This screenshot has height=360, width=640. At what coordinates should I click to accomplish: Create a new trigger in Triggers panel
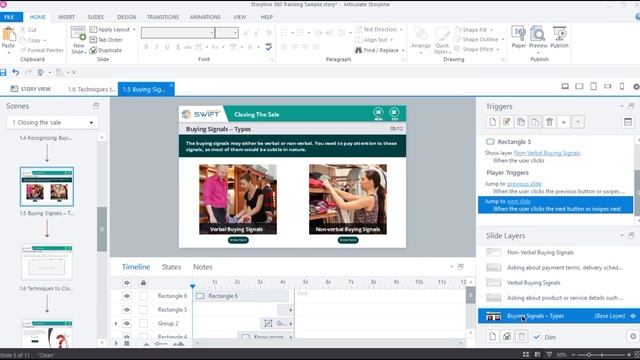coord(493,122)
